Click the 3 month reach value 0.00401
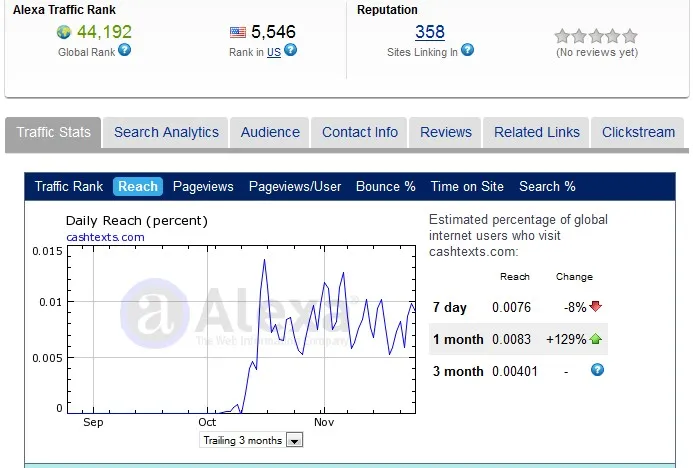The width and height of the screenshot is (693, 468). 514,371
